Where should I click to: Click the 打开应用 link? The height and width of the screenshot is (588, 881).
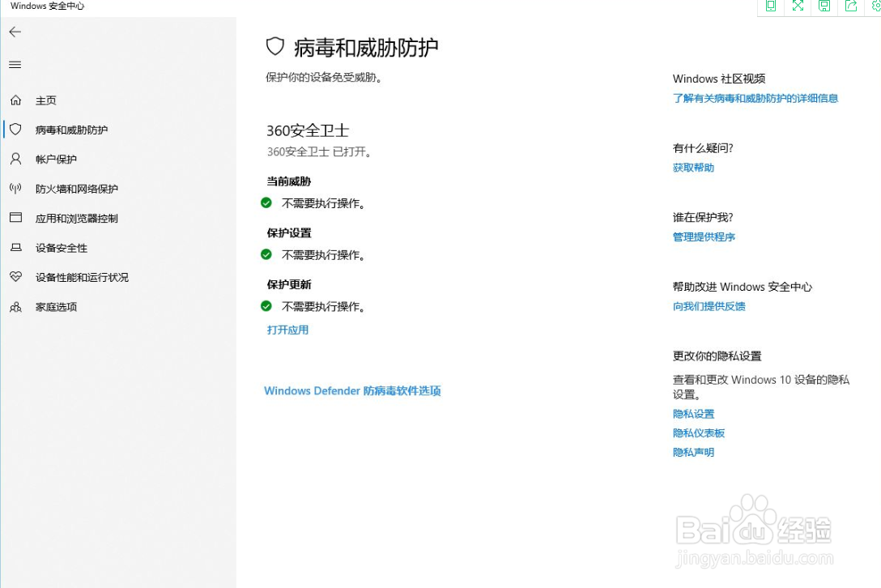[287, 330]
